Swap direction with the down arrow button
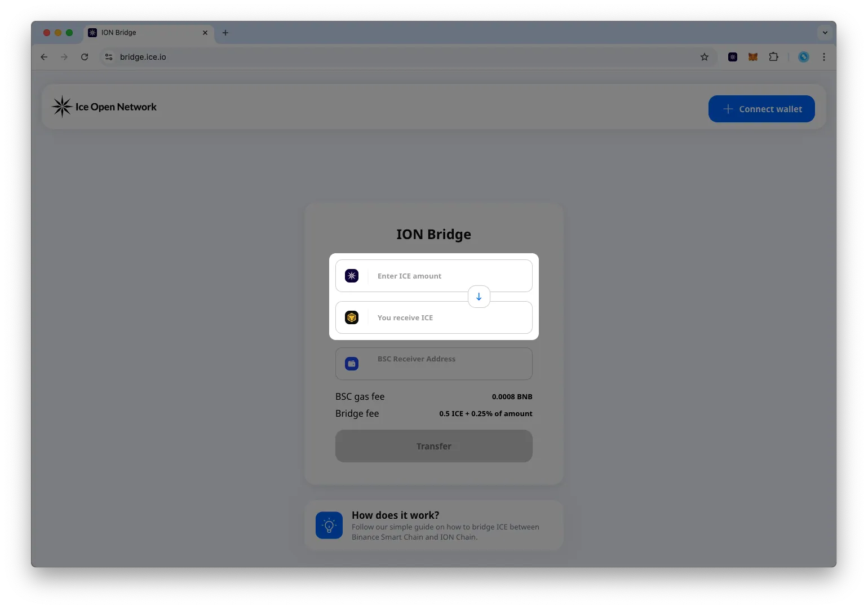 point(479,297)
